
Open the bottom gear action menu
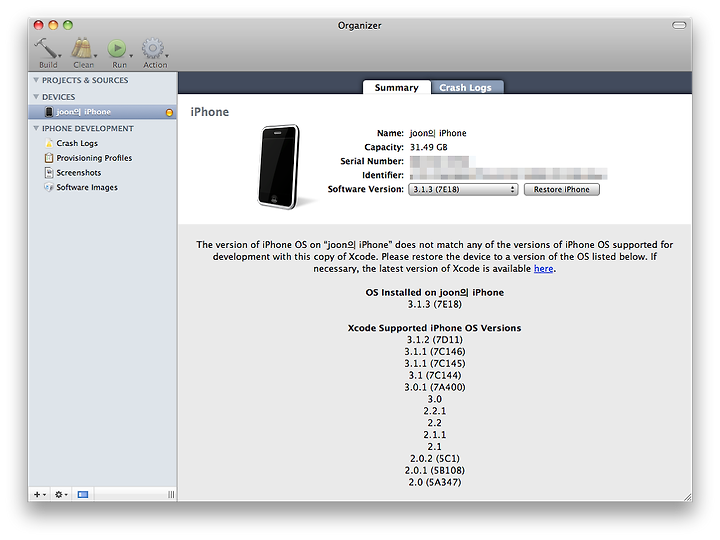(61, 495)
